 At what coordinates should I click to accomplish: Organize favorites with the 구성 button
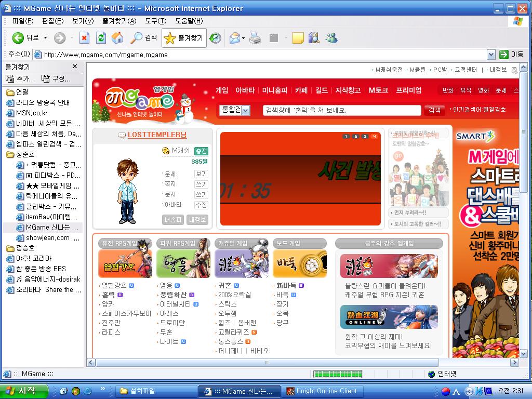(x=56, y=79)
